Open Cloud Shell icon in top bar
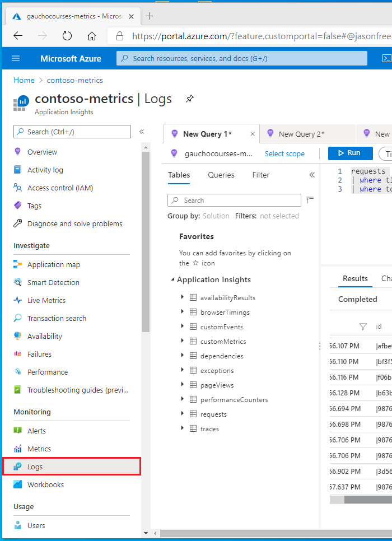 (x=386, y=58)
